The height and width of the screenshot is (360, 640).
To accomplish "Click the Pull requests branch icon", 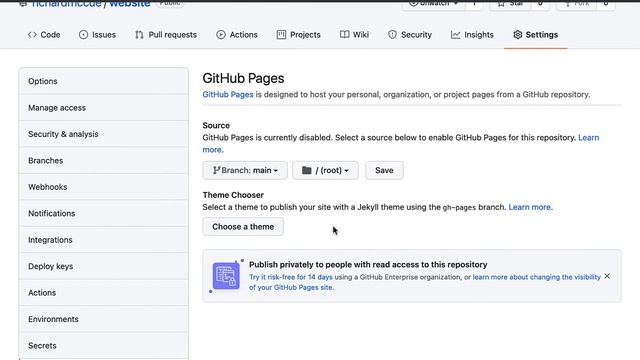I will tap(139, 35).
